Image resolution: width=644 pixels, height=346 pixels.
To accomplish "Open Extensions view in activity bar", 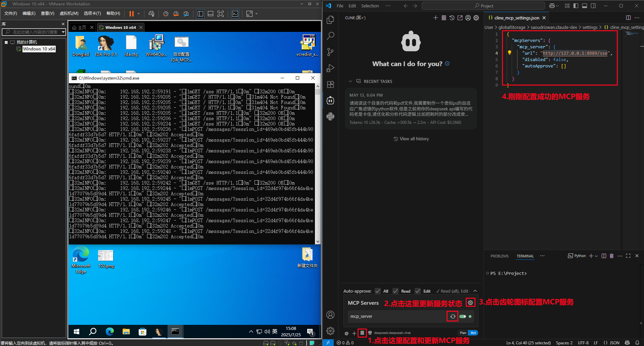I will point(330,84).
